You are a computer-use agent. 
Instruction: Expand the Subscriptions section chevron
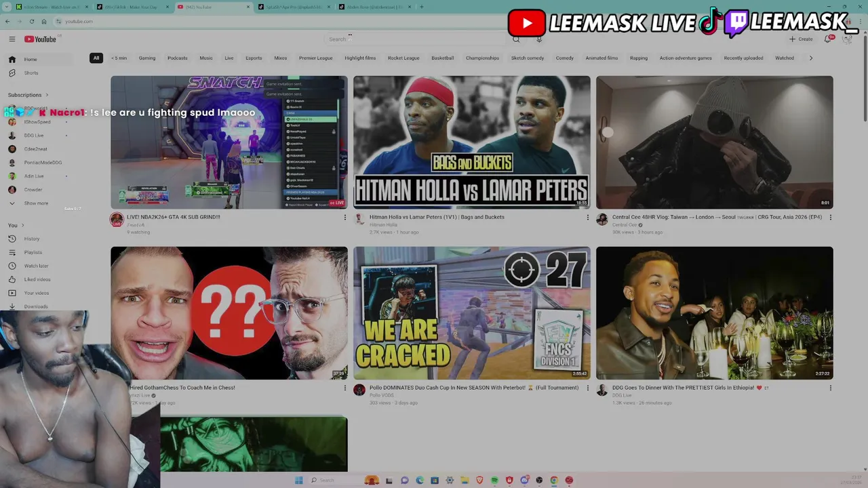tap(47, 95)
